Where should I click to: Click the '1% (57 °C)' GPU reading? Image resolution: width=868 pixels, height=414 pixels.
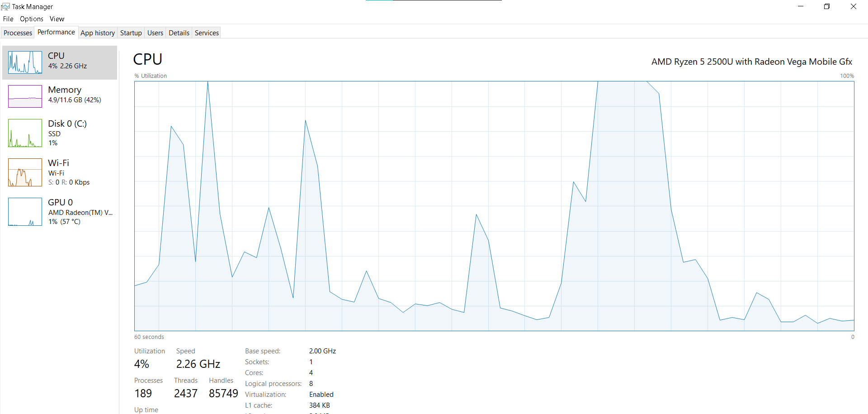(64, 222)
